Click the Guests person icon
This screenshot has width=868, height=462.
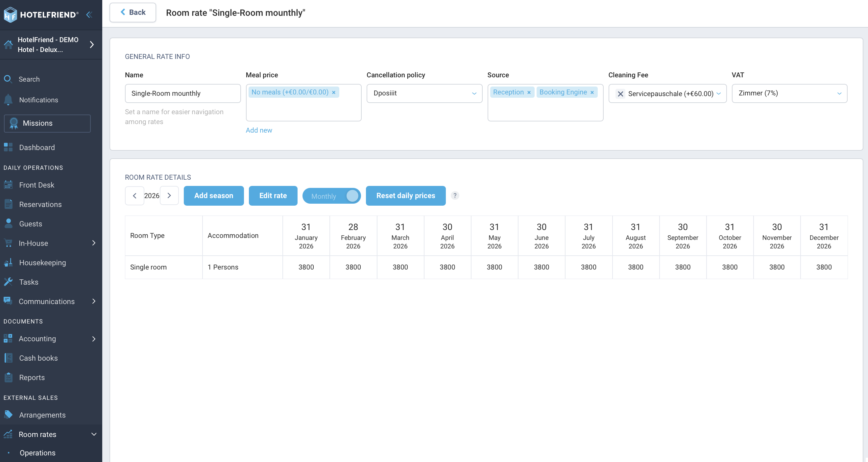coord(8,223)
